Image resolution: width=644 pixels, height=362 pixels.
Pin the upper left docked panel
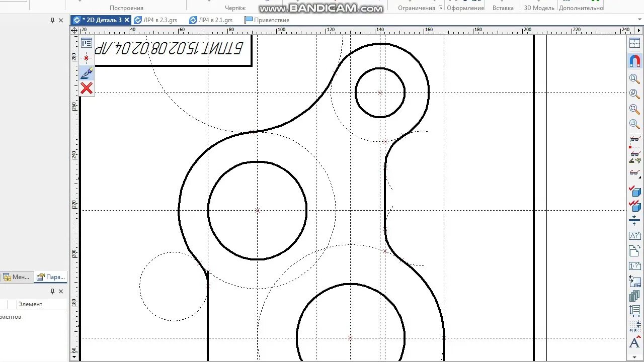pos(52,21)
